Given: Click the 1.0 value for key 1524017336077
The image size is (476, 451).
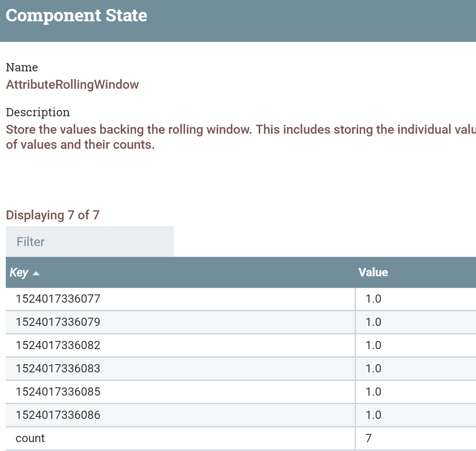Looking at the screenshot, I should pyautogui.click(x=374, y=299).
